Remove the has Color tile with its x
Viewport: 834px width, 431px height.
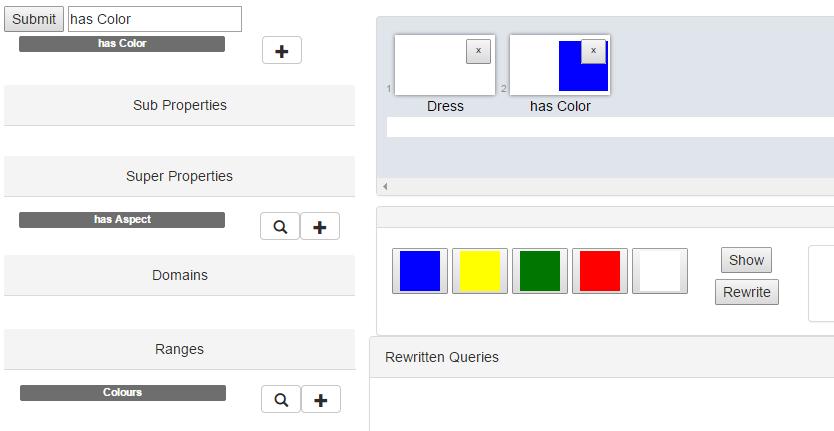[x=594, y=51]
